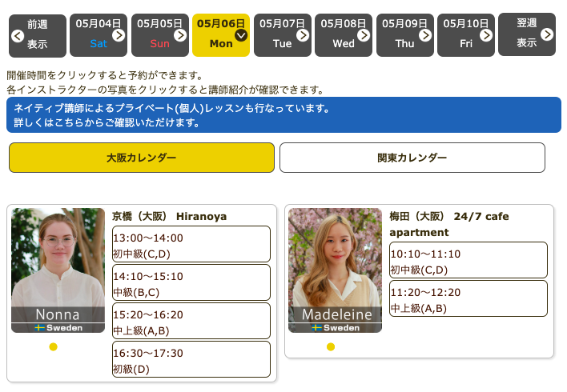The width and height of the screenshot is (567, 392).
Task: Click arrow icon on 05月09日 Thu
Action: click(425, 35)
